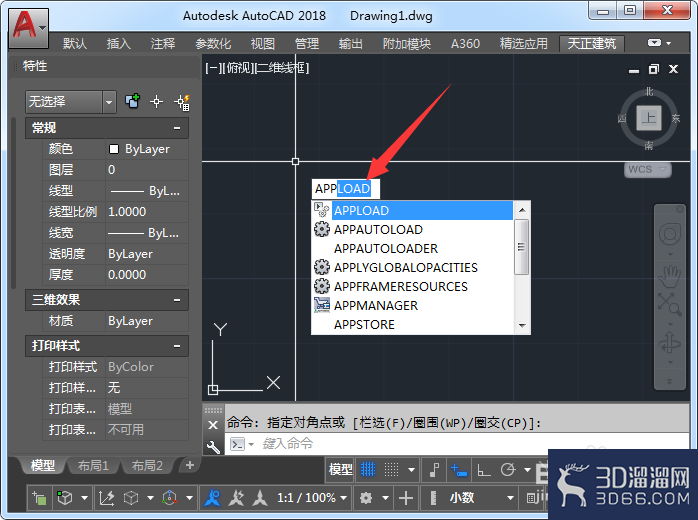Toggle annotation visibility icon in status bar
698x520 pixels.
tap(212, 497)
